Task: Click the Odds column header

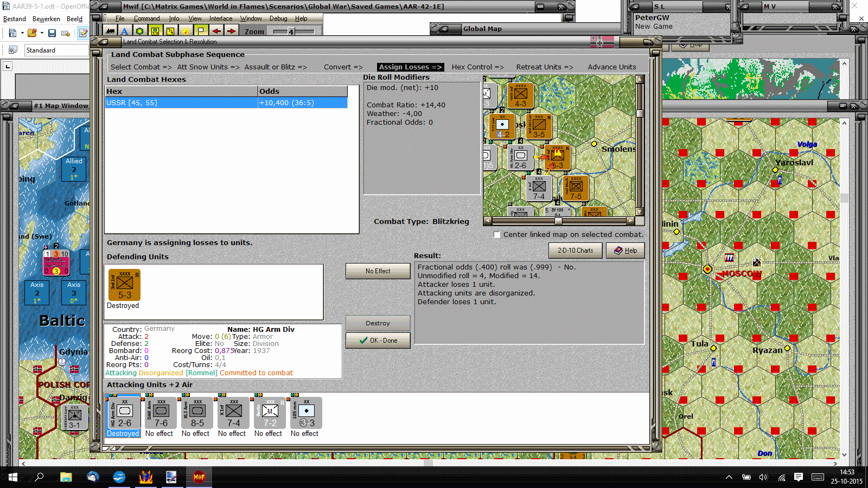Action: pyautogui.click(x=303, y=91)
